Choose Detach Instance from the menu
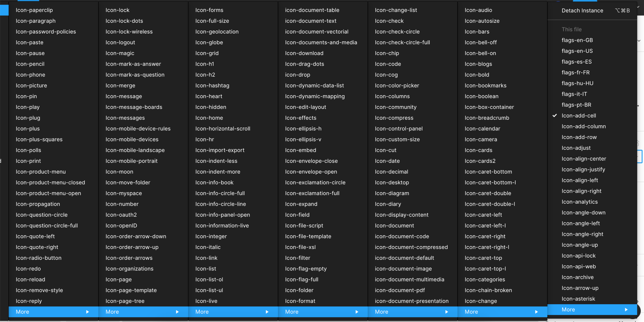Image resolution: width=644 pixels, height=322 pixels. (582, 10)
